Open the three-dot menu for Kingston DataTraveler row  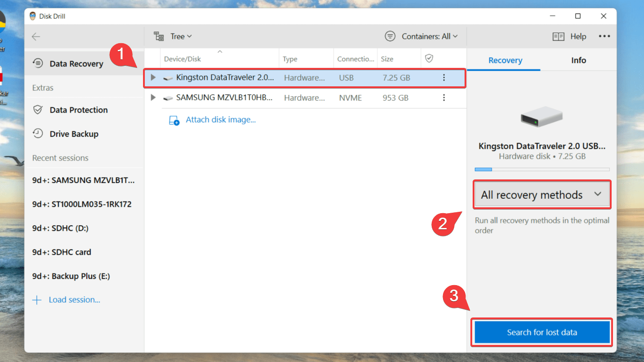[x=444, y=78]
